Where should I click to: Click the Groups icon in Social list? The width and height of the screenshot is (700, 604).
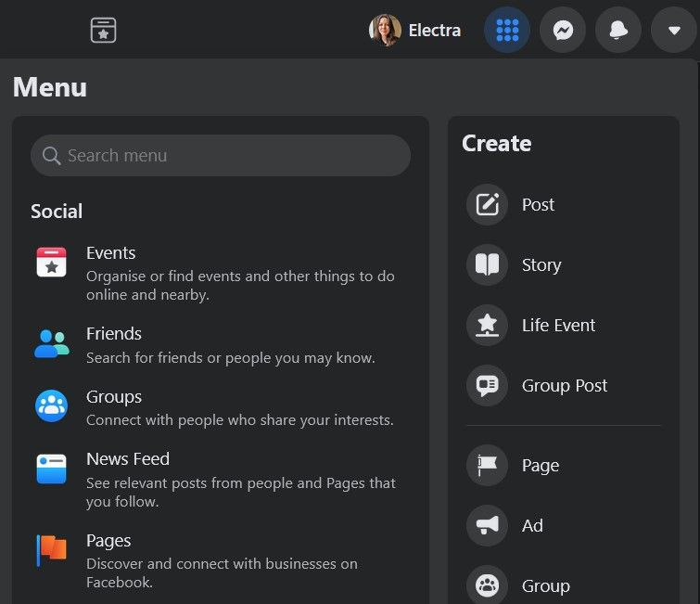[x=52, y=405]
